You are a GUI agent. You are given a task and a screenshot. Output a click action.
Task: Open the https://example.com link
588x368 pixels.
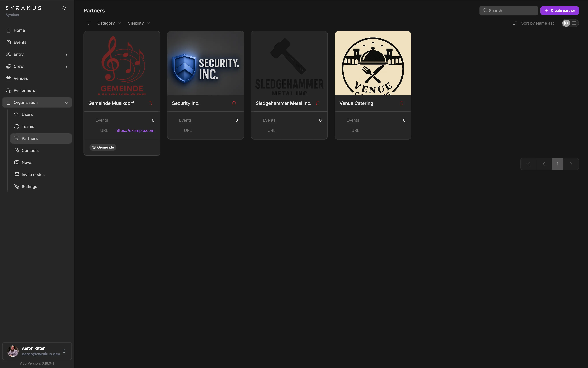[x=135, y=130]
